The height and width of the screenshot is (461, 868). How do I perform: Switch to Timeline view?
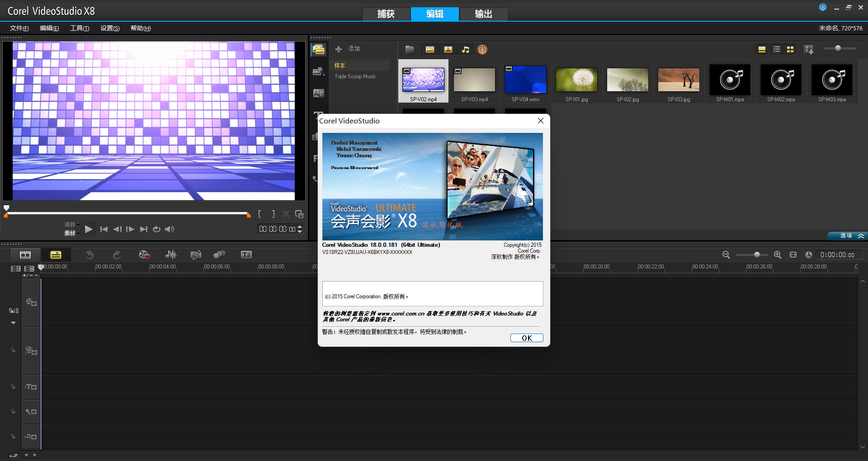56,255
